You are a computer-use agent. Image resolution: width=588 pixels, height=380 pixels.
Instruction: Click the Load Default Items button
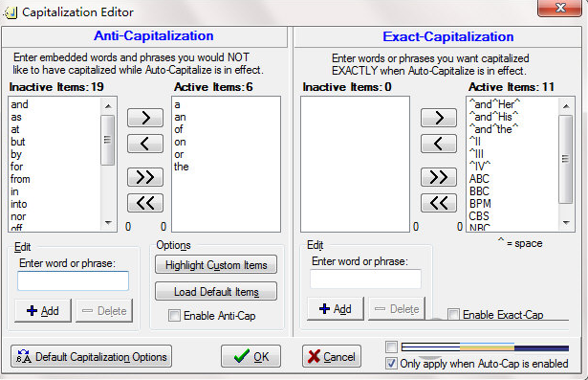coord(216,291)
